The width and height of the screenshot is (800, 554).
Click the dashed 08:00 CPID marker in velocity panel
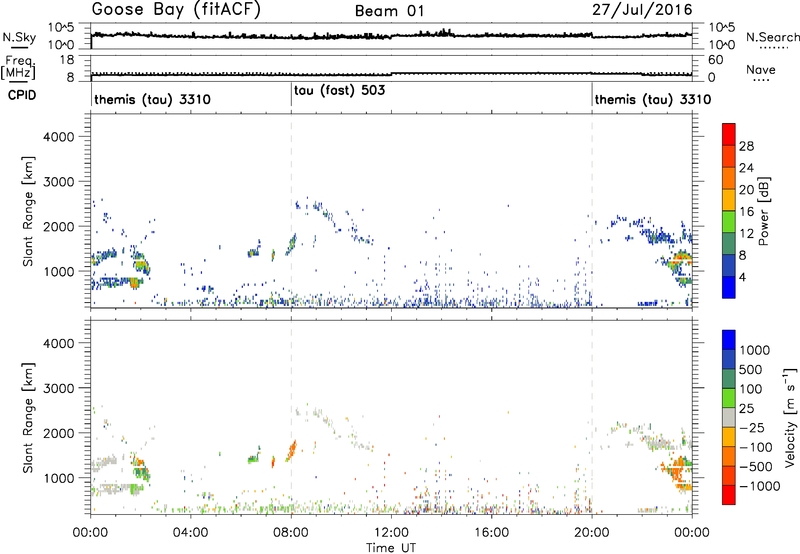tap(291, 417)
